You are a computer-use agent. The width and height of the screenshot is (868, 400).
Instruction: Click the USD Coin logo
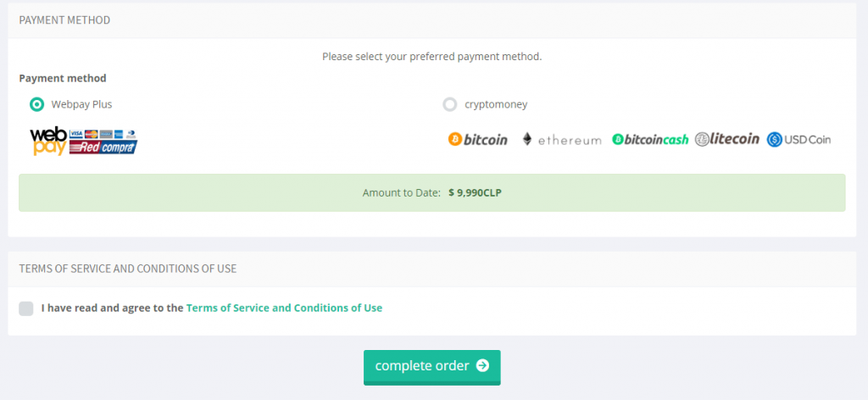[798, 140]
